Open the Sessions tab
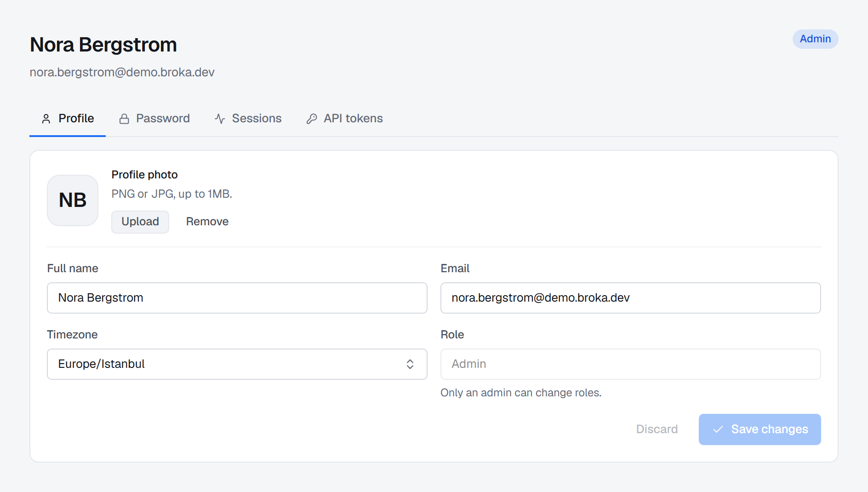868x492 pixels. coord(248,119)
